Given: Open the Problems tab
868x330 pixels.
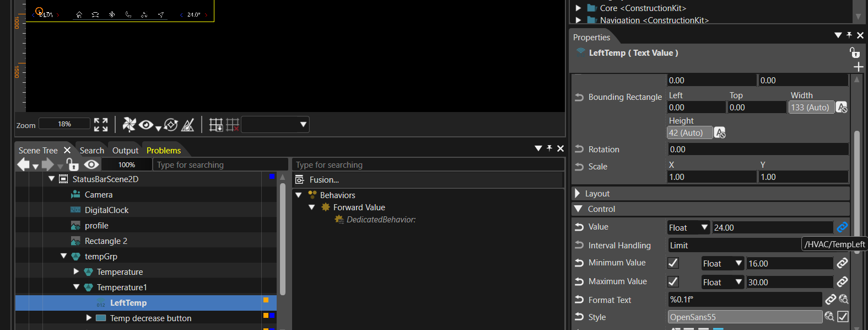Looking at the screenshot, I should pyautogui.click(x=164, y=150).
